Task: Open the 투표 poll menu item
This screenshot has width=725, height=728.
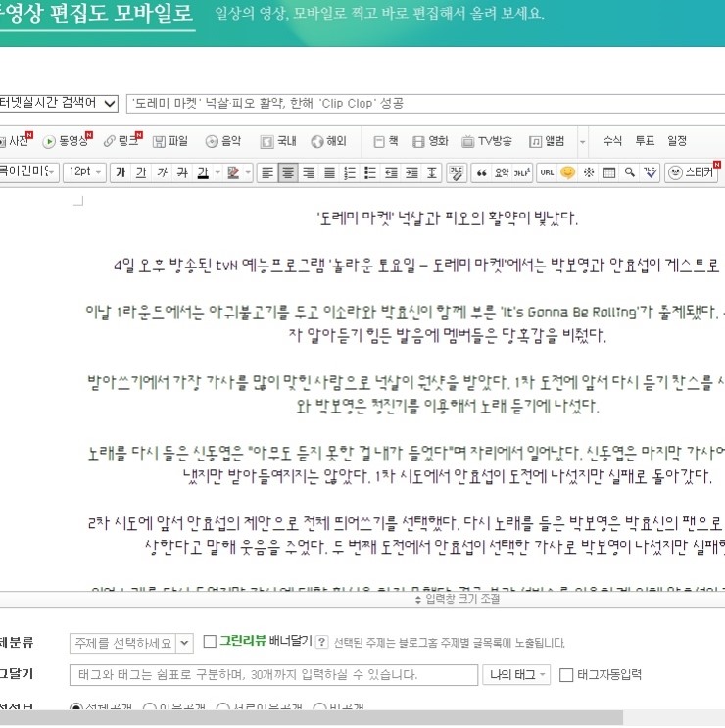Action: [645, 141]
